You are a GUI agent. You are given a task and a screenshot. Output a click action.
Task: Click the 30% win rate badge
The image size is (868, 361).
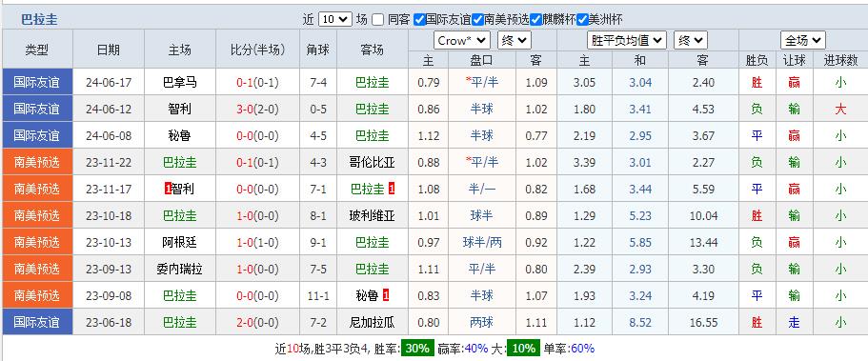pyautogui.click(x=417, y=349)
